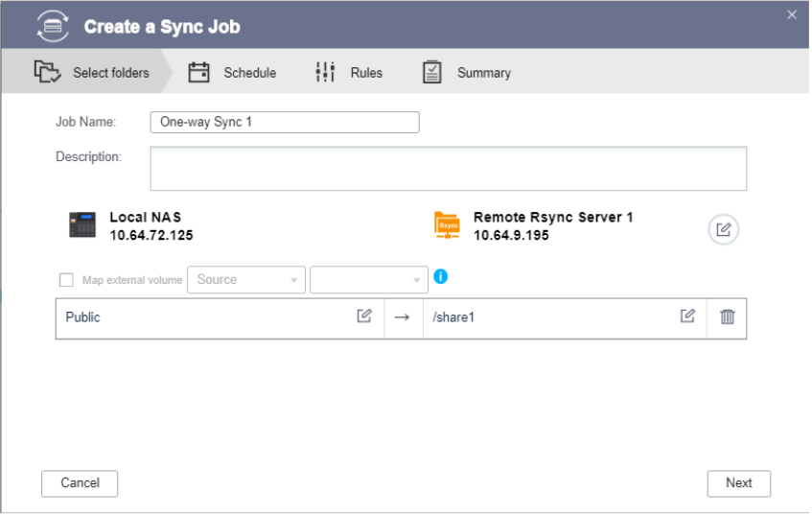Viewport: 812px width, 515px height.
Task: Go to the Schedule step
Action: click(x=232, y=73)
